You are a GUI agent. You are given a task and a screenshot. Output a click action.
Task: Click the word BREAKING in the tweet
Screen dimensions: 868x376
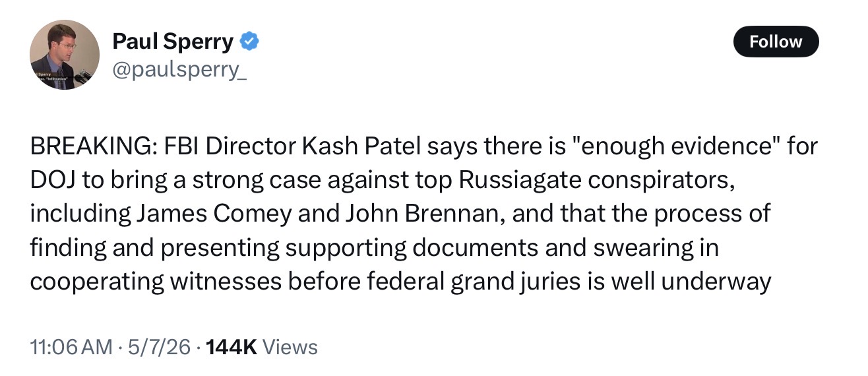(x=92, y=146)
